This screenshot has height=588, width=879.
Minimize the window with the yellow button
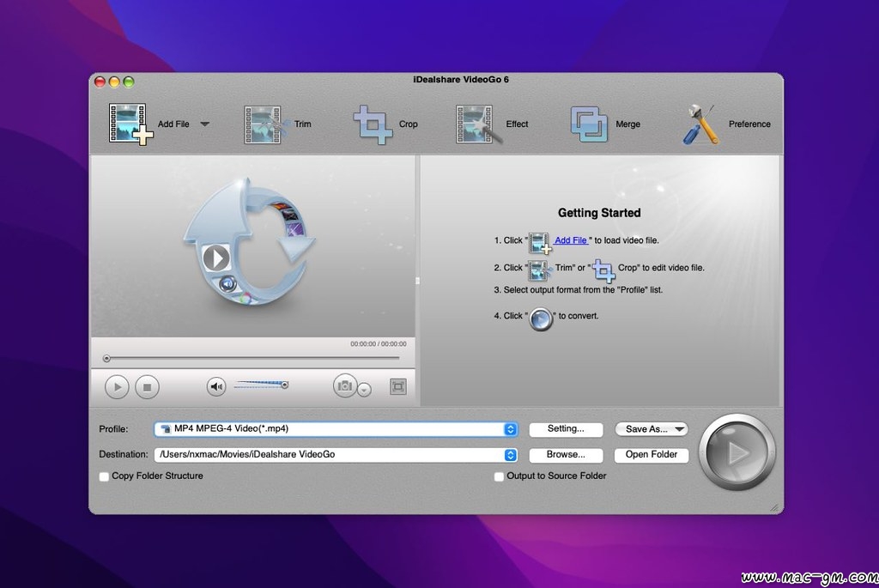(x=114, y=82)
